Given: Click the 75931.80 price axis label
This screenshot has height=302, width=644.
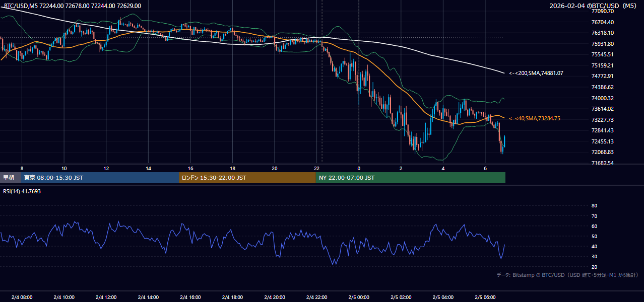Looking at the screenshot, I should coord(603,44).
